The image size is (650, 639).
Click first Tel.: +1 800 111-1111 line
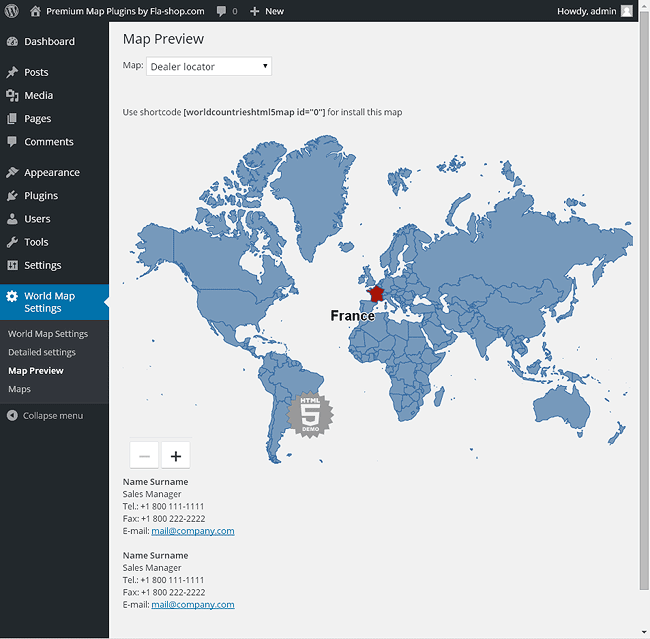coord(163,506)
